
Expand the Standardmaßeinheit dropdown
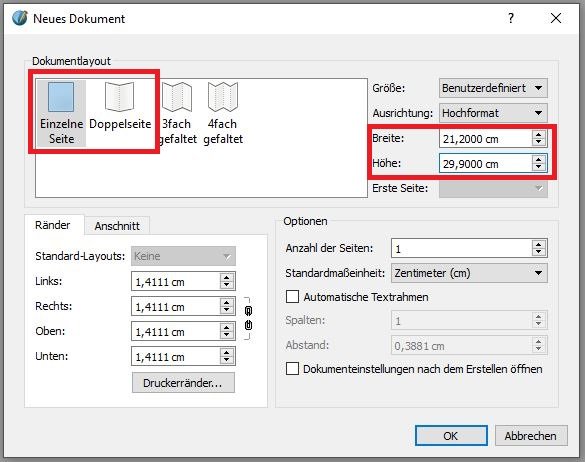pos(469,273)
